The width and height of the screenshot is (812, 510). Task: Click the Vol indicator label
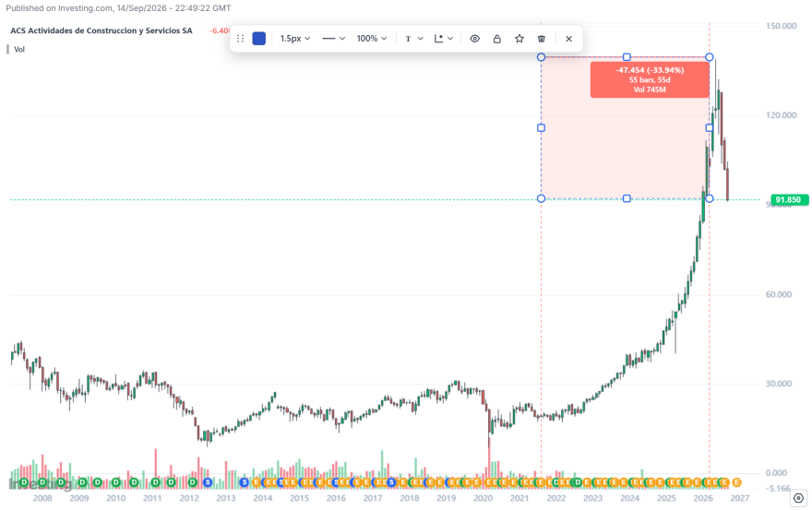(19, 50)
